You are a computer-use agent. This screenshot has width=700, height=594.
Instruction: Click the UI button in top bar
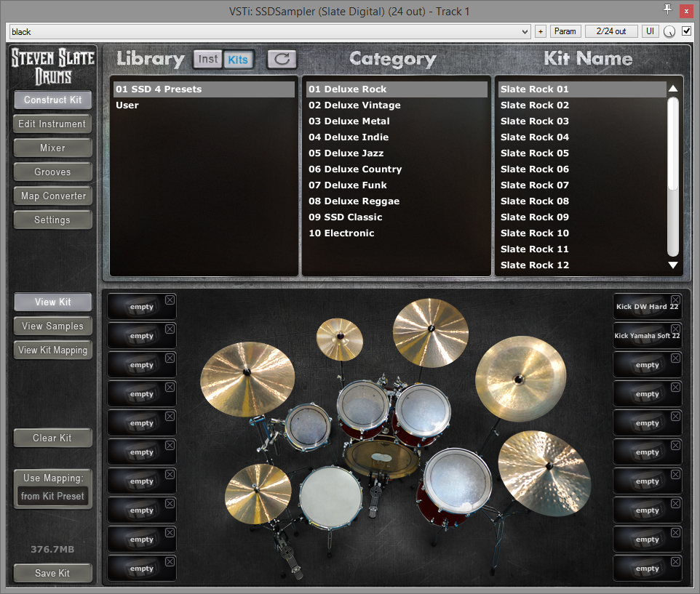650,31
